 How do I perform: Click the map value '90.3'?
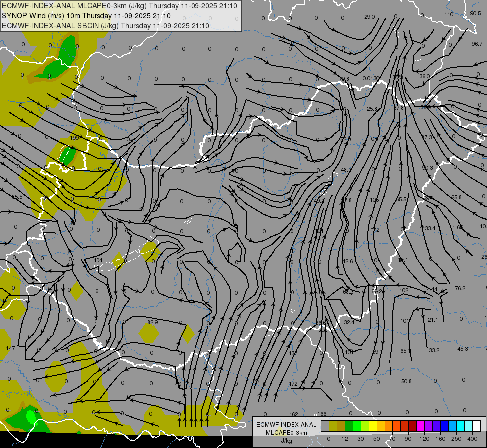coord(427,168)
